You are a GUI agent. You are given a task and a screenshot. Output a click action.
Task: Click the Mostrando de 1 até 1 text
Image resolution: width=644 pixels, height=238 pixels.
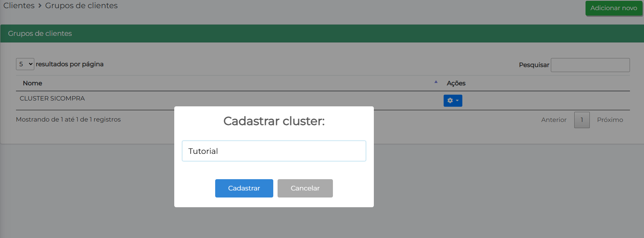[68, 120]
